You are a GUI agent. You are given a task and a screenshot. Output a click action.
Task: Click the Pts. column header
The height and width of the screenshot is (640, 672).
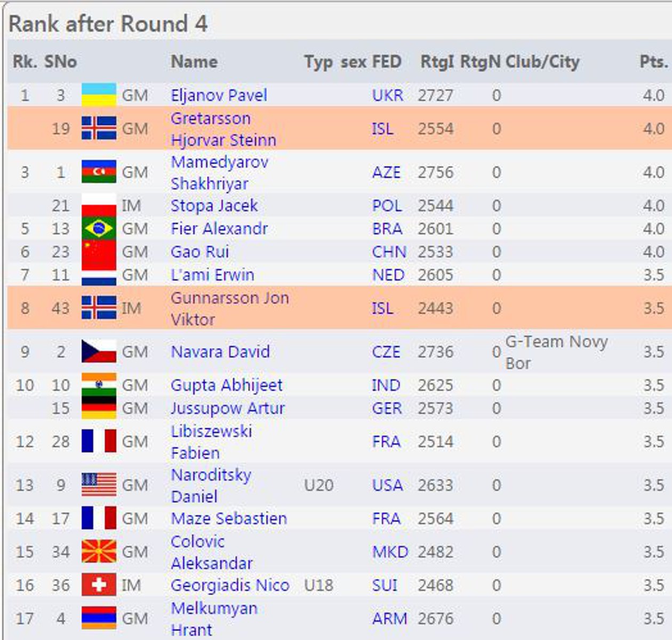pyautogui.click(x=653, y=62)
